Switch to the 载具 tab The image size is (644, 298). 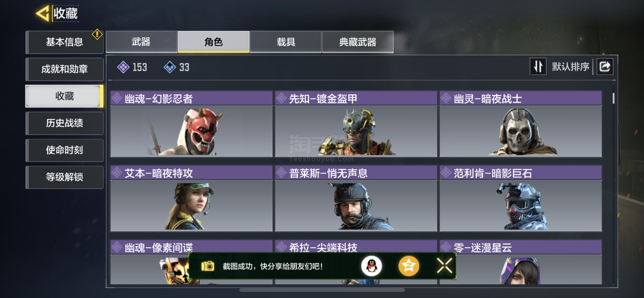tap(286, 42)
